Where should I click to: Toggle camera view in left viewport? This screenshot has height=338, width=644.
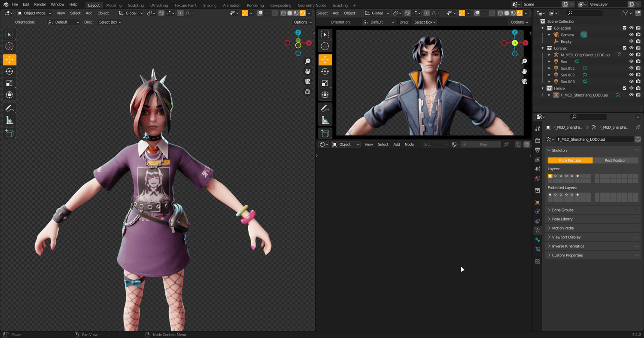pyautogui.click(x=307, y=81)
